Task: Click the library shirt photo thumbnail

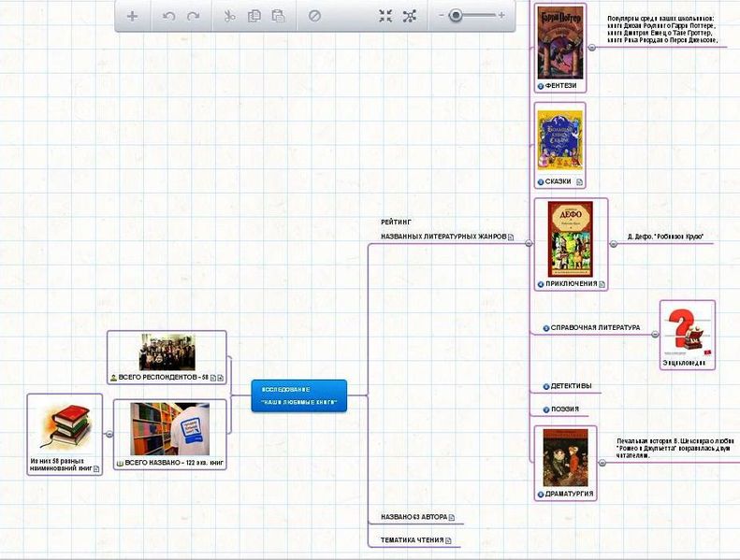Action: click(170, 428)
